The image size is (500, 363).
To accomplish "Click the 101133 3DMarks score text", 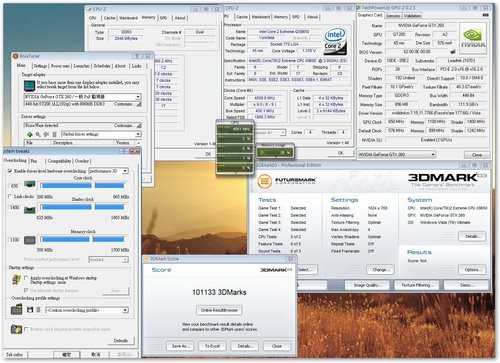I will point(219,292).
